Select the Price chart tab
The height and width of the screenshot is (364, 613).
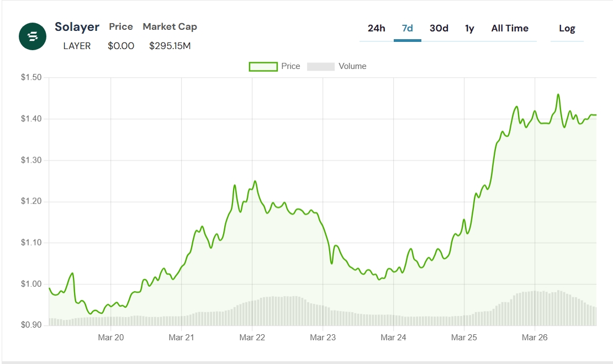121,26
